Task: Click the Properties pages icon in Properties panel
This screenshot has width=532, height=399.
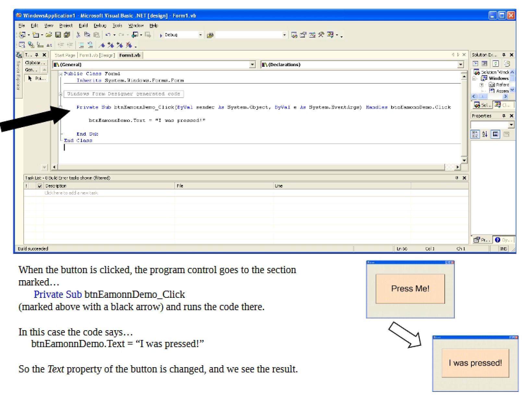Action: coord(506,134)
